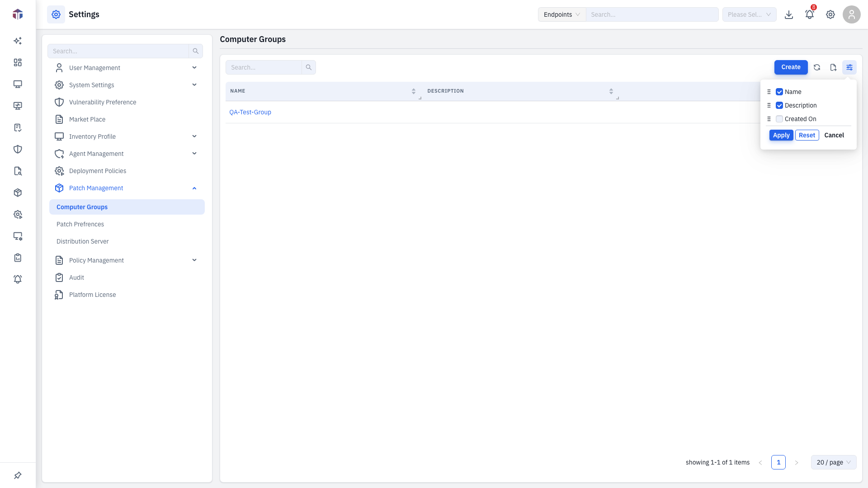Expand the User Management section
Viewport: 868px width, 488px height.
[127, 68]
